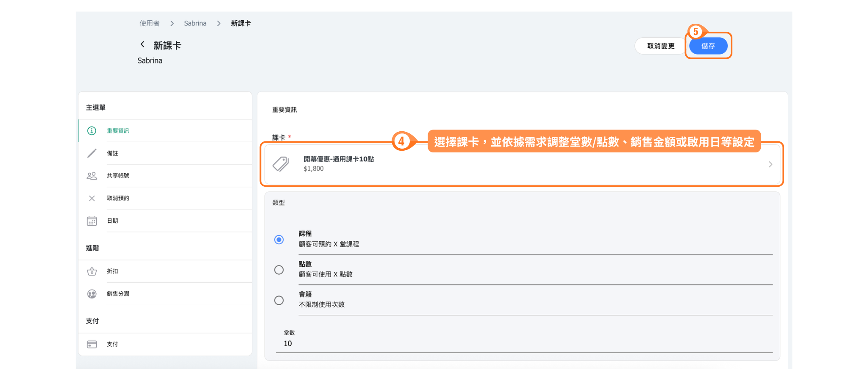Click the people icon for 共享帳號
The height and width of the screenshot is (381, 868).
tap(92, 176)
